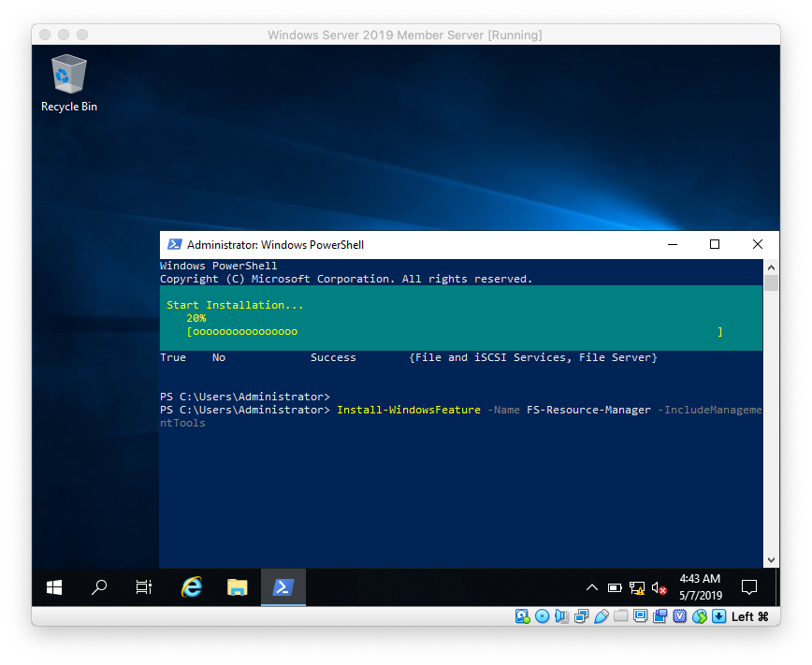The image size is (812, 665).
Task: Open VirtualBox recording indicator
Action: 660,616
